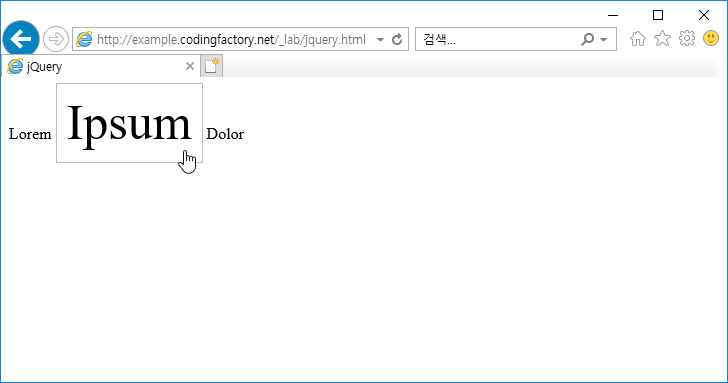Screen dimensions: 728x383
Task: Click the IE page icon in address bar
Action: [x=84, y=39]
